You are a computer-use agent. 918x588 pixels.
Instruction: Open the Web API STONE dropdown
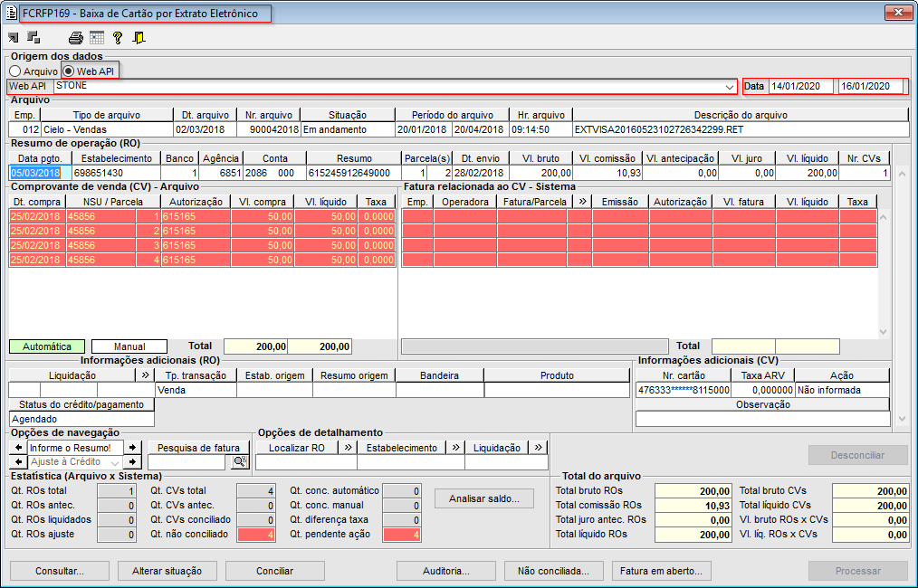(730, 87)
